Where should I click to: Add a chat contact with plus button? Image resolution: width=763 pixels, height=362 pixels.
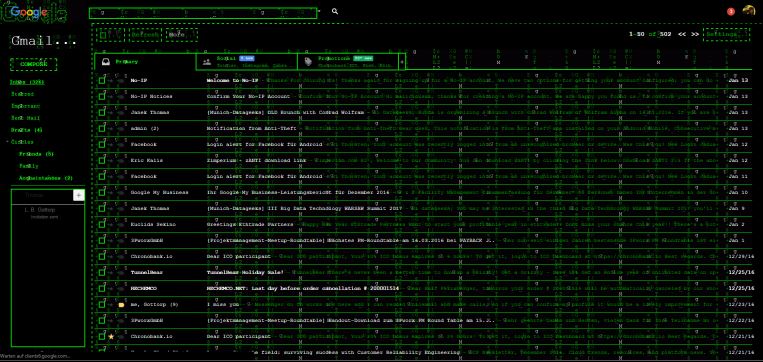(78, 195)
